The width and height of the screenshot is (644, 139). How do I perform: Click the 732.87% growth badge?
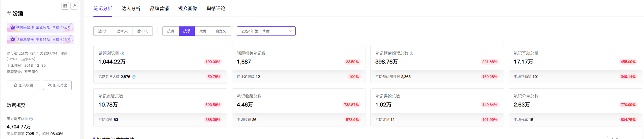point(351,105)
